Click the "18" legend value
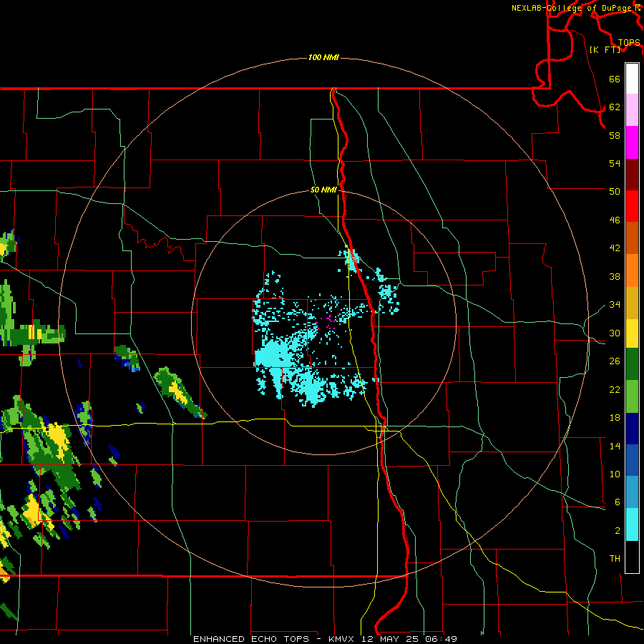Screen dimensions: 644x644 [615, 418]
